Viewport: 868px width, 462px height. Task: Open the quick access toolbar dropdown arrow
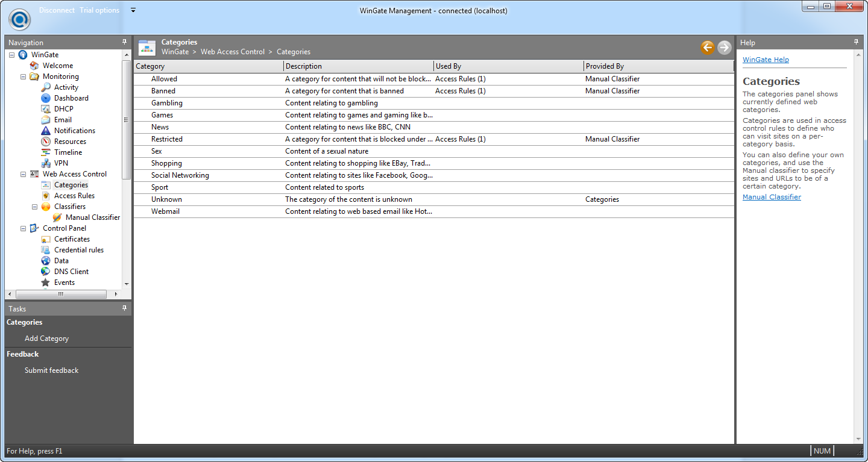(x=133, y=10)
